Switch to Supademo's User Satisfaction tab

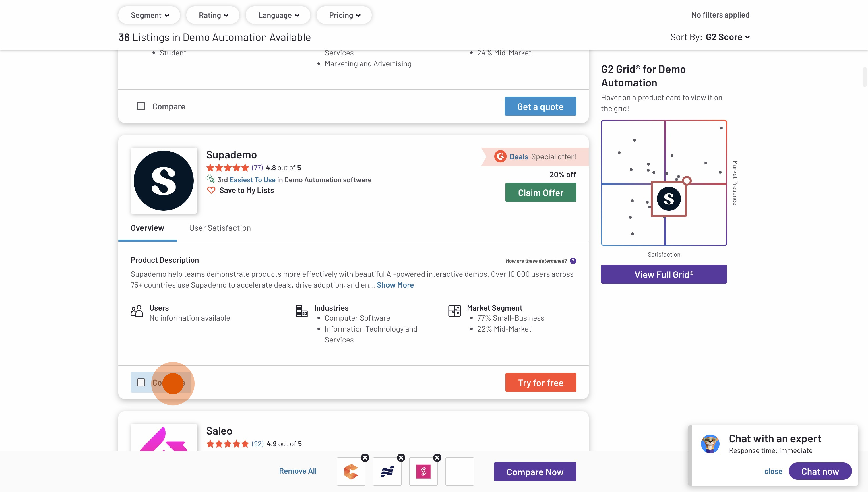point(220,228)
